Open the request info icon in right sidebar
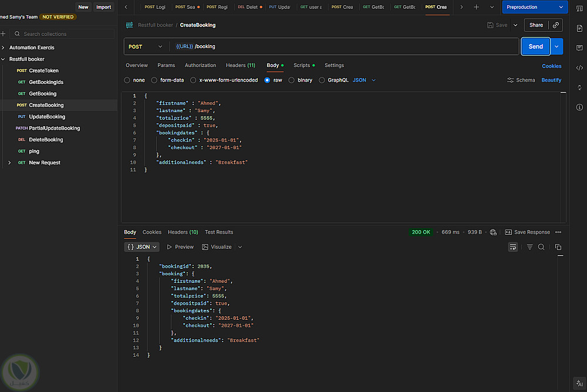 click(x=579, y=107)
